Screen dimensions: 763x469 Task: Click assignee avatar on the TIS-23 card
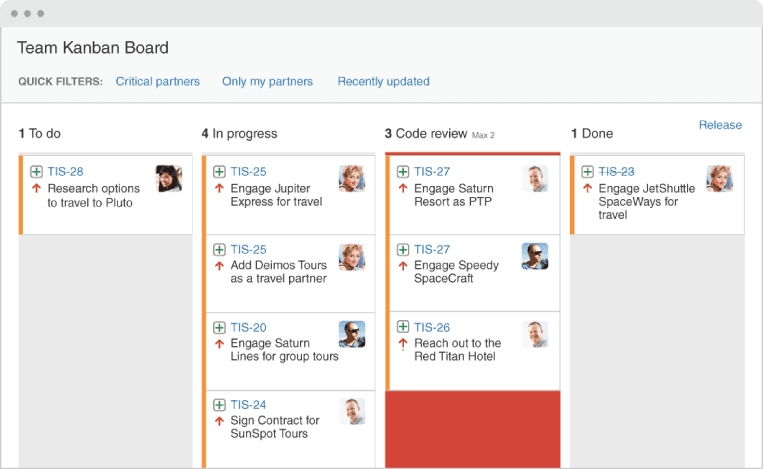coord(719,179)
